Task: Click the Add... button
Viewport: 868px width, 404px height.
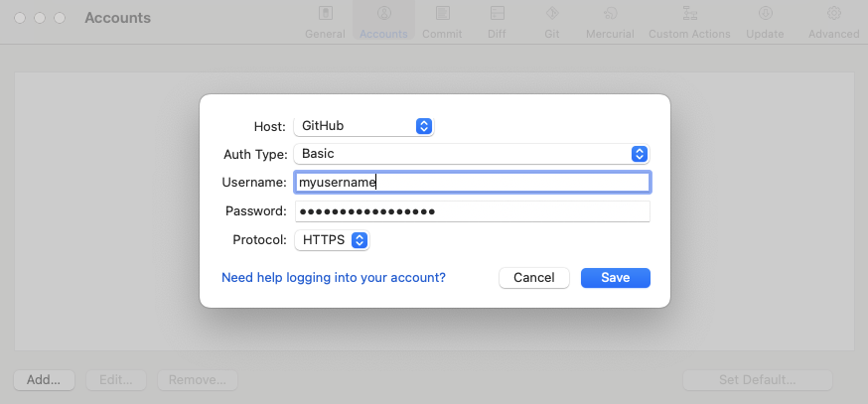Action: click(x=44, y=380)
